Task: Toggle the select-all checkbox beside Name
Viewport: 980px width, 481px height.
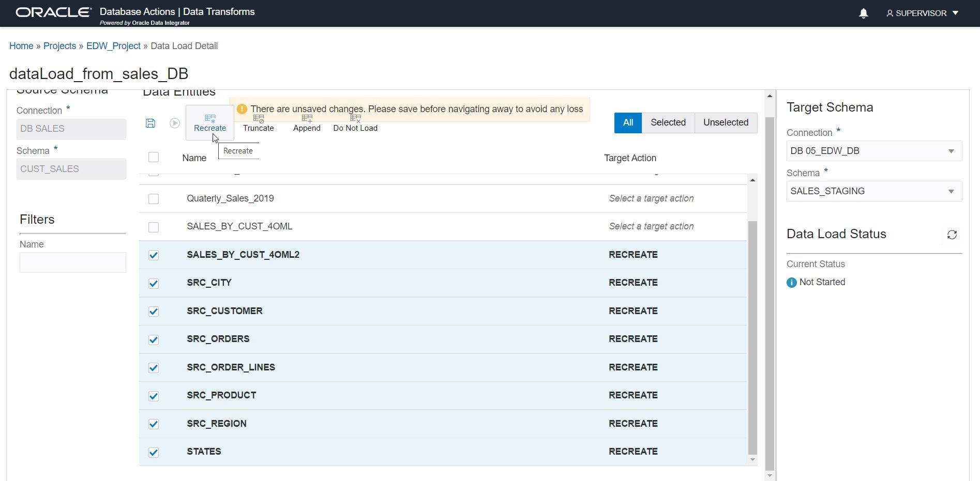Action: [x=154, y=157]
